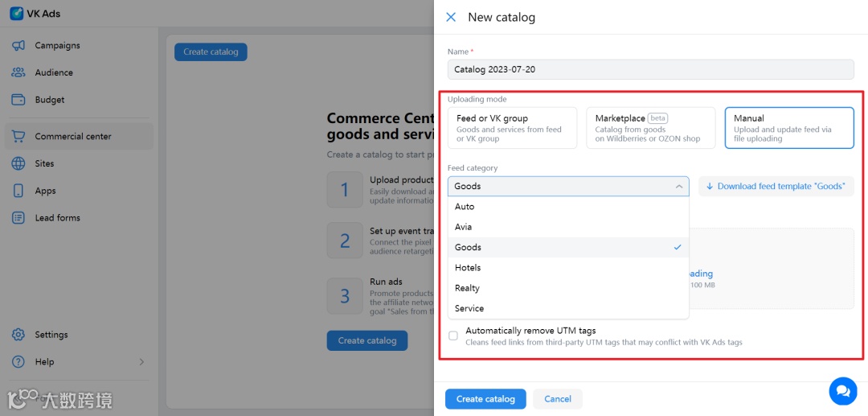Open Lead forms section in sidebar

(x=79, y=218)
